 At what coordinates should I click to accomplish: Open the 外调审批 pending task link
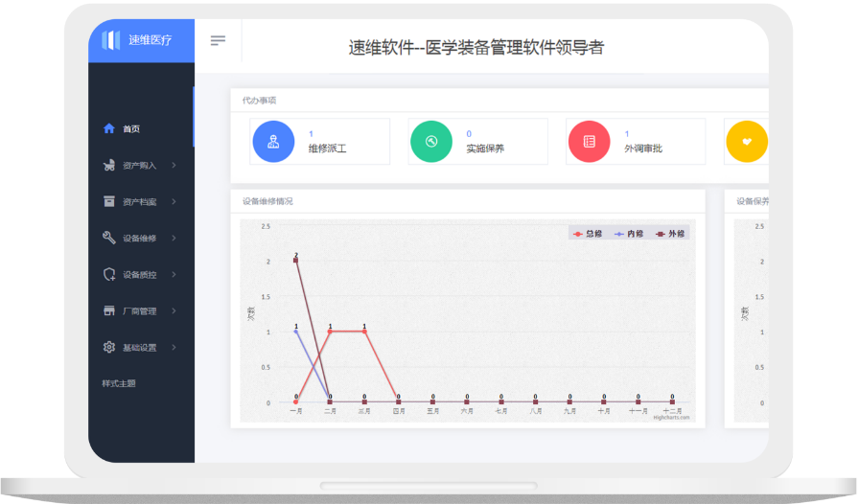tap(643, 149)
